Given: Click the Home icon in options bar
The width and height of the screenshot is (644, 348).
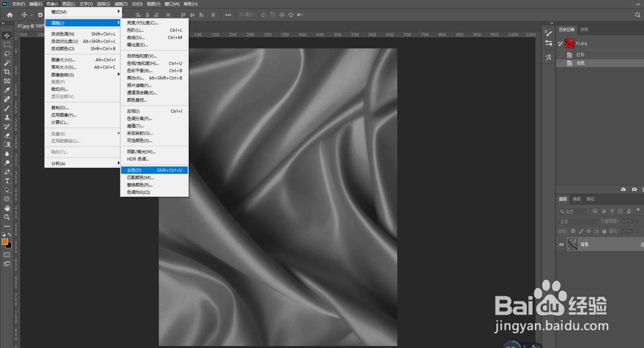Looking at the screenshot, I should [10, 15].
